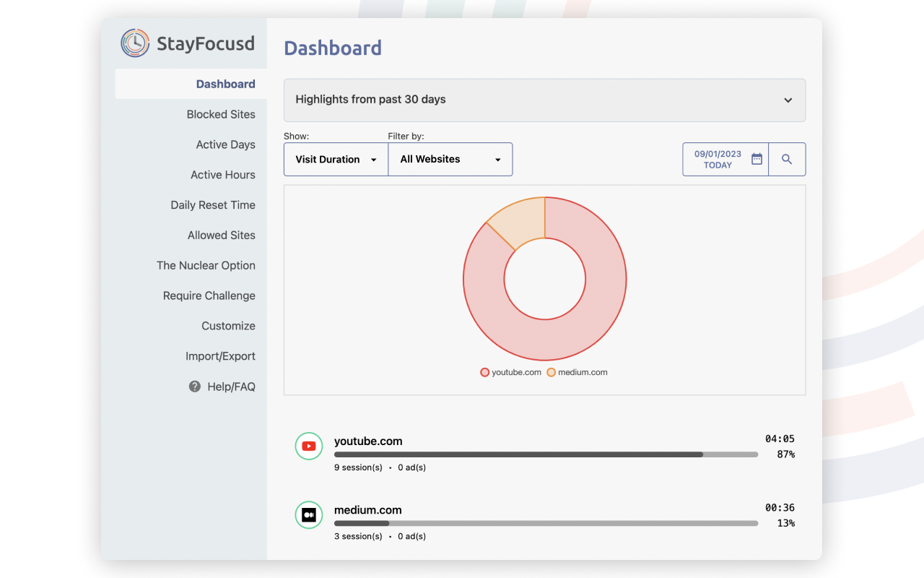This screenshot has height=578, width=924.
Task: Open The Nuclear Option page
Action: [x=206, y=265]
